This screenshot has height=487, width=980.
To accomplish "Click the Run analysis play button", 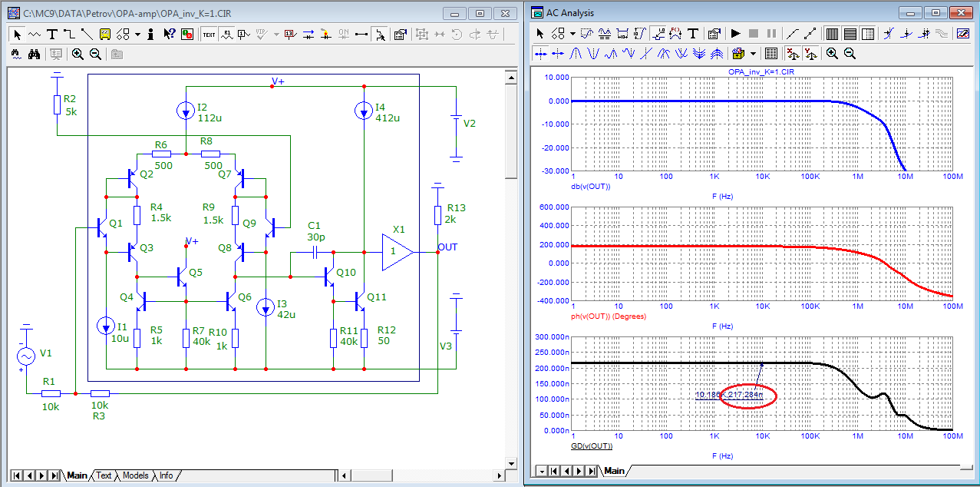I will pyautogui.click(x=735, y=34).
